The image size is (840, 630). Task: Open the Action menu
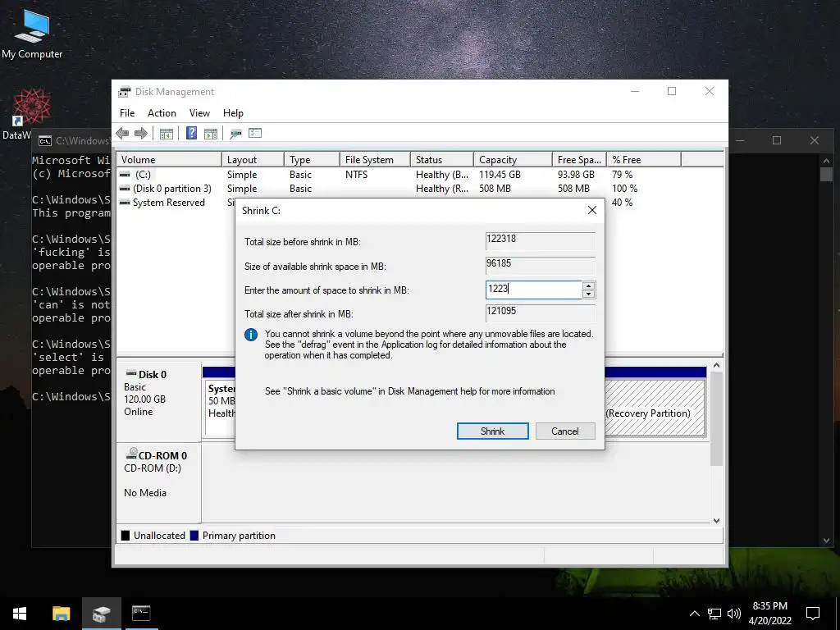[x=162, y=113]
